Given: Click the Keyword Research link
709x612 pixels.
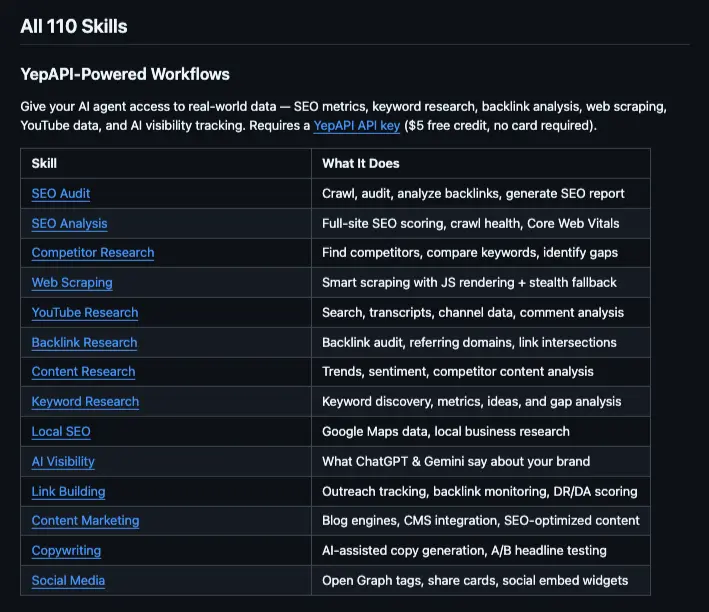Looking at the screenshot, I should point(85,402).
